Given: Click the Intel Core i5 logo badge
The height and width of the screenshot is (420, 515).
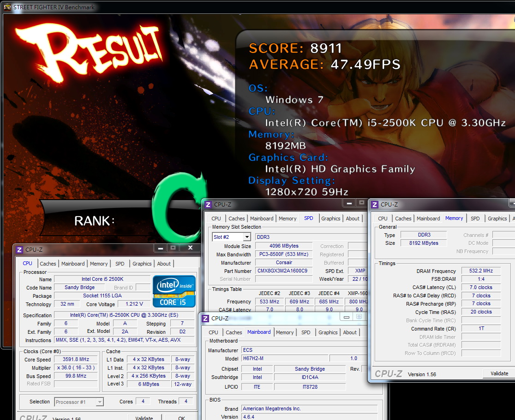Looking at the screenshot, I should point(174,291).
